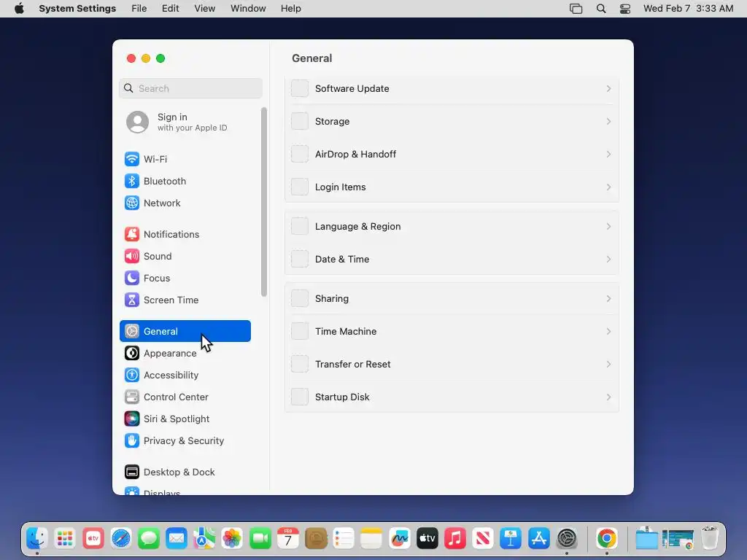
Task: Open Finder from the dock
Action: [x=37, y=539]
